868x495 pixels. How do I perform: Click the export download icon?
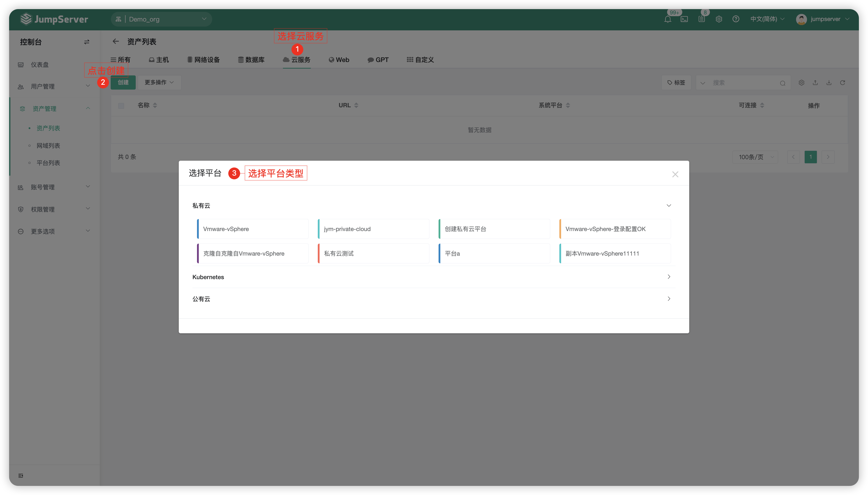pos(829,82)
